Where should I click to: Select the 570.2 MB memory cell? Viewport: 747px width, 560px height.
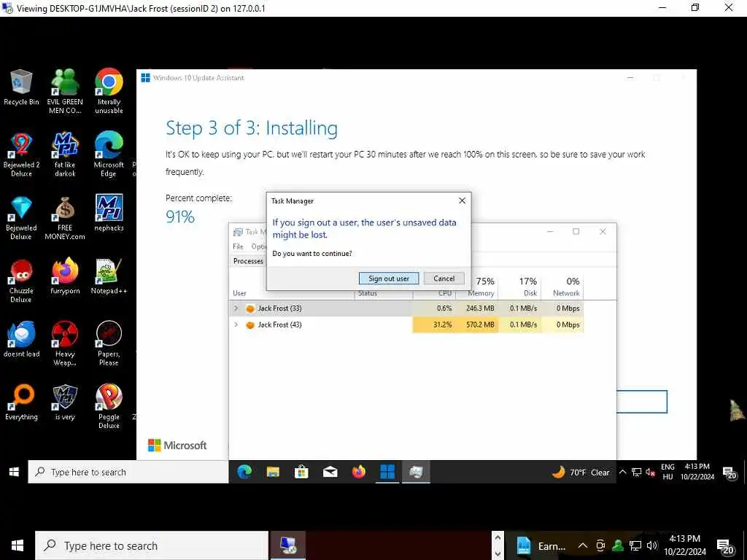tap(477, 324)
